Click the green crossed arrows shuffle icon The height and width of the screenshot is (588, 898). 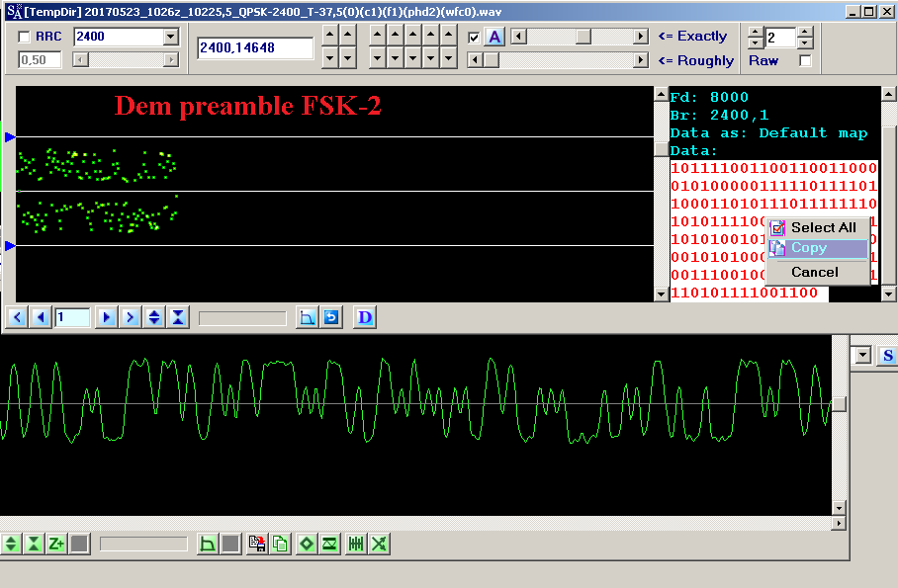379,544
